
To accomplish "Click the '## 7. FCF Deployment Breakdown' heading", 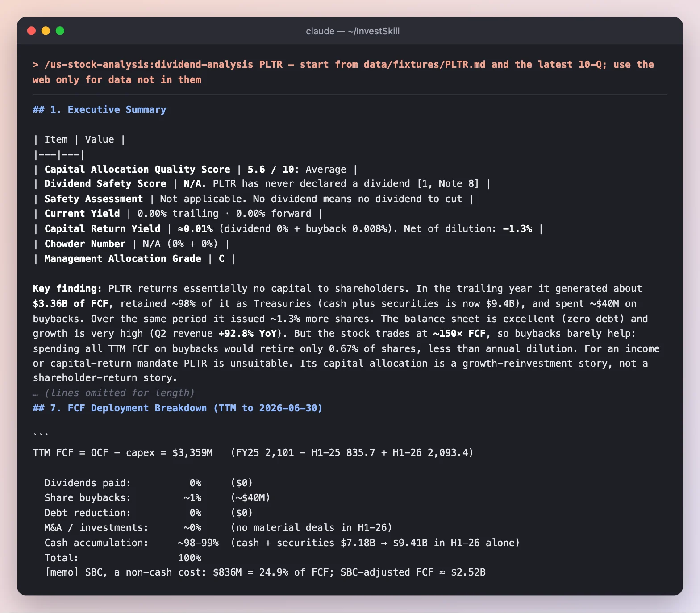I will [120, 408].
